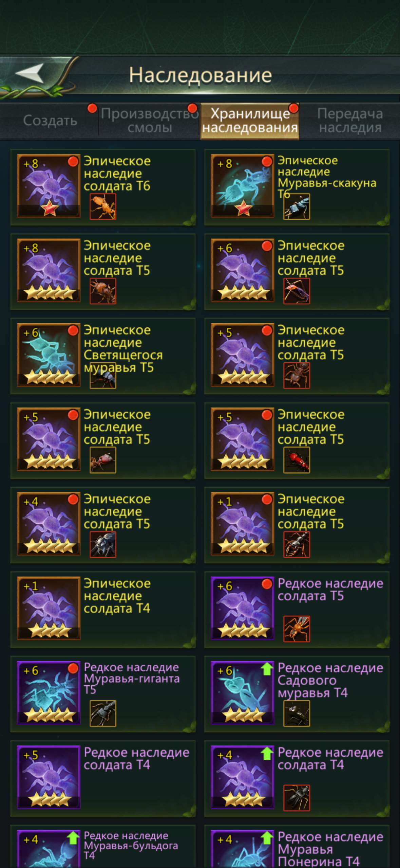
Task: Switch to the Создать tab
Action: tap(50, 121)
